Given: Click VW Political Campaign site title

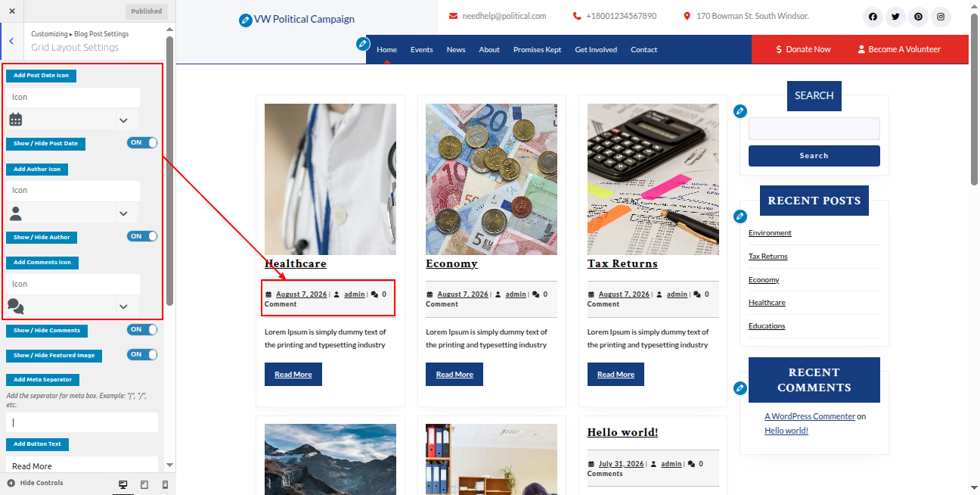Looking at the screenshot, I should tap(304, 20).
